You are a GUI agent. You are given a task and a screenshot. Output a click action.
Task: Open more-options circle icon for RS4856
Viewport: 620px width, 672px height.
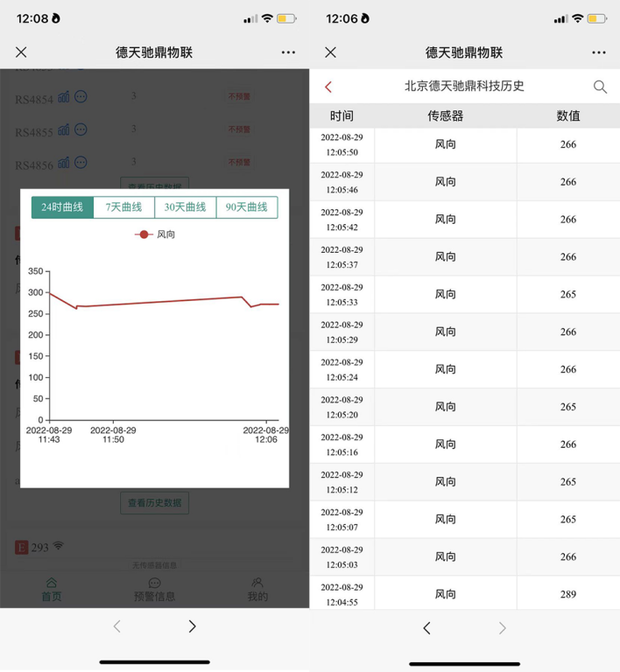click(x=81, y=163)
